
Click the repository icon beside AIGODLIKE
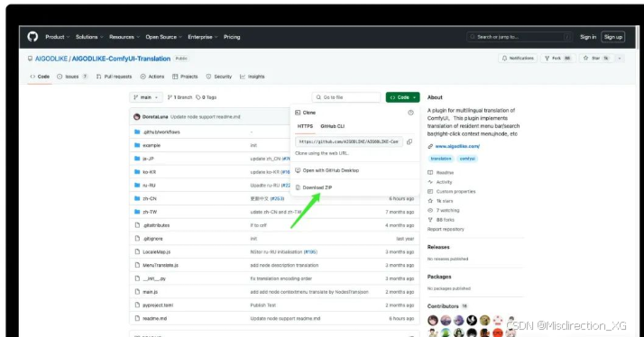click(x=30, y=59)
